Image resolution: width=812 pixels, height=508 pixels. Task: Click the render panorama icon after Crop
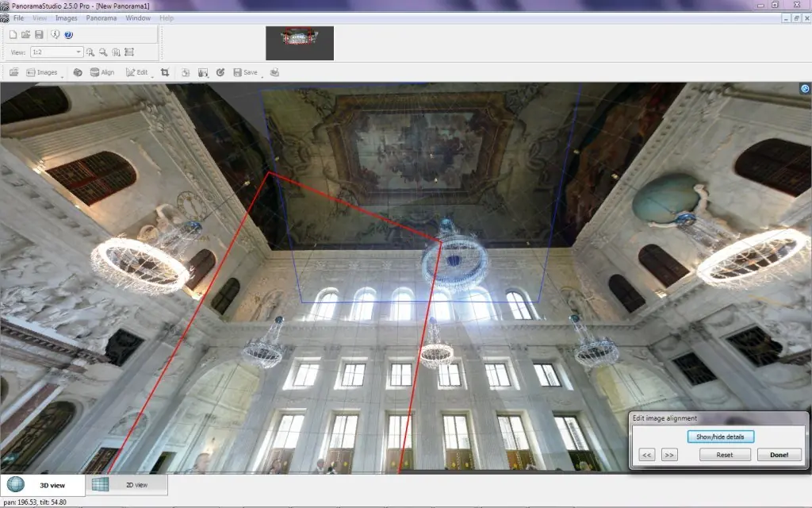[x=186, y=72]
